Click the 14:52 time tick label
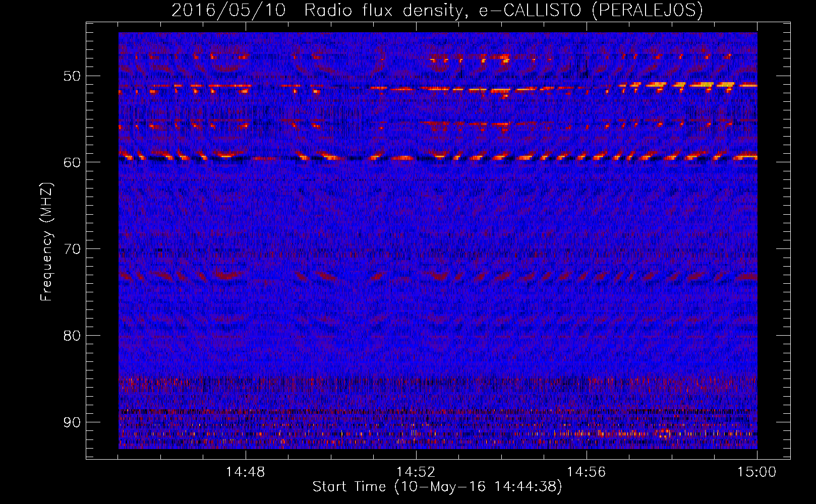This screenshot has height=504, width=816. [x=416, y=472]
